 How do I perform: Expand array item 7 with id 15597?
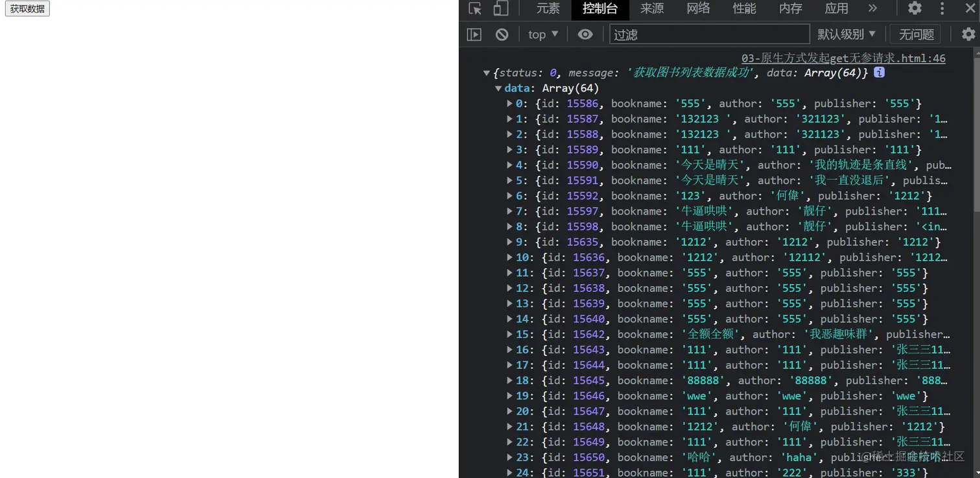509,211
